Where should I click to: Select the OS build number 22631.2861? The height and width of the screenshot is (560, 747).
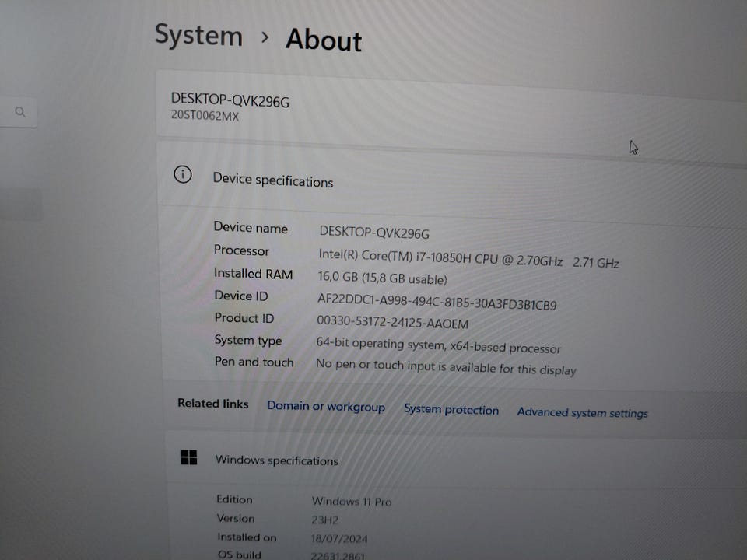[338, 555]
